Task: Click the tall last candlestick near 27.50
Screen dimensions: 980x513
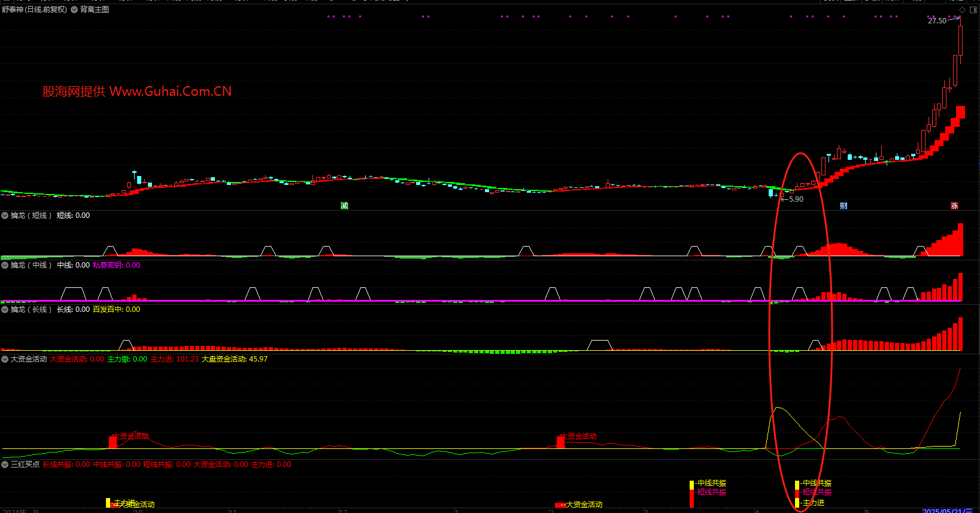Action: click(960, 40)
